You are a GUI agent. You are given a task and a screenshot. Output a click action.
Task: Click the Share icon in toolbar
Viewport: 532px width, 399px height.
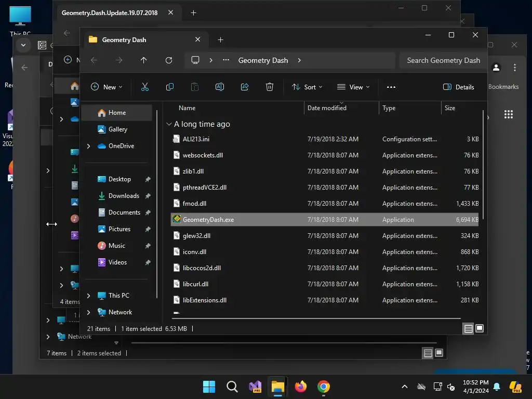tap(245, 87)
